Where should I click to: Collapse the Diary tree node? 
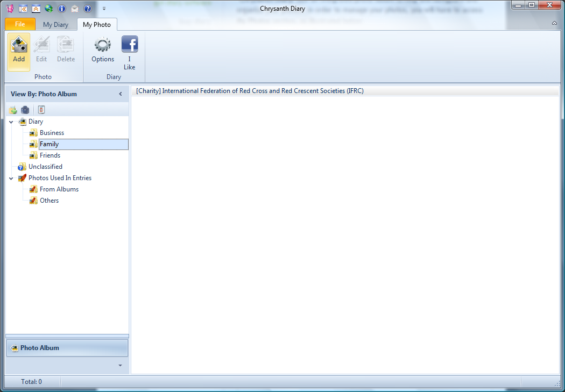[11, 122]
